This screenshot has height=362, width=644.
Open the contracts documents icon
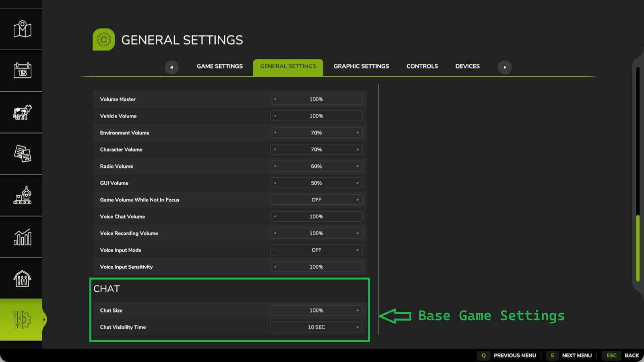(x=22, y=154)
